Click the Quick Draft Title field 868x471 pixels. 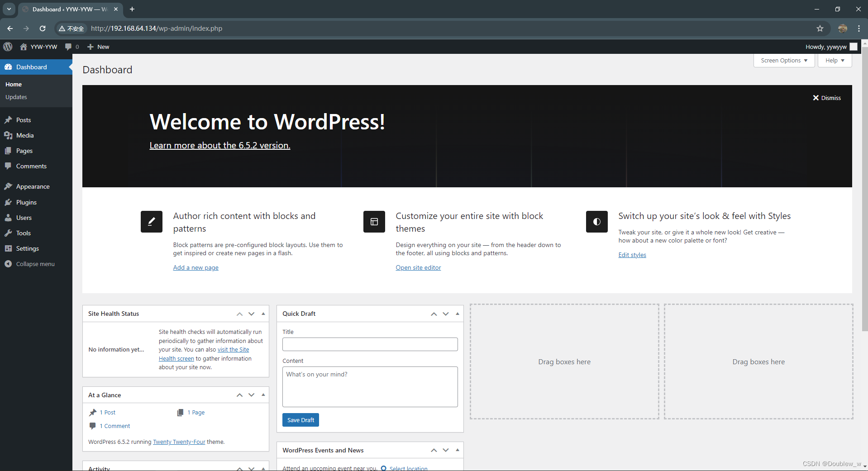(369, 344)
